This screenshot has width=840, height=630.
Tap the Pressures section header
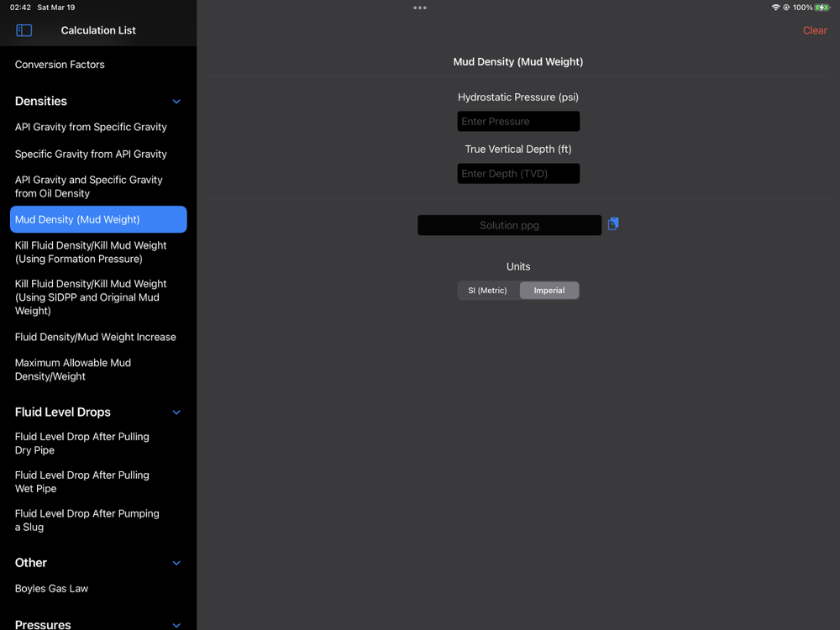(43, 624)
